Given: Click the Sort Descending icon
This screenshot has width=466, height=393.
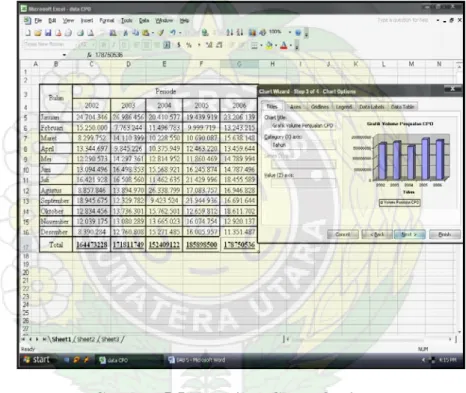Looking at the screenshot, I should pyautogui.click(x=240, y=33).
